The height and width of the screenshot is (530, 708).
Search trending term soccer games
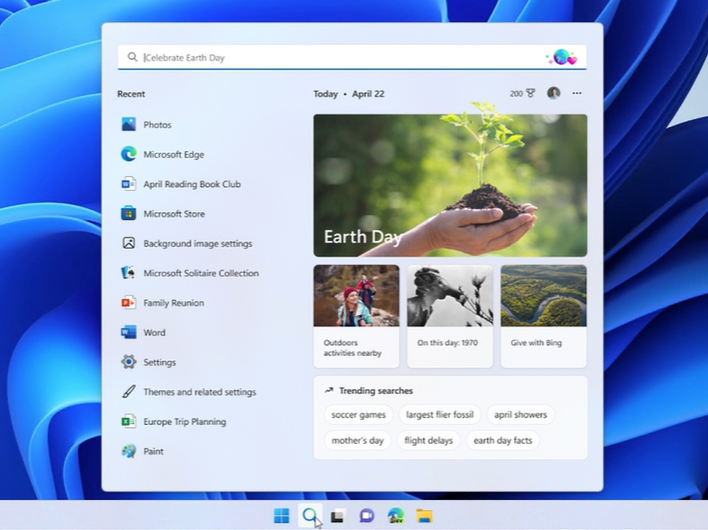pyautogui.click(x=359, y=414)
